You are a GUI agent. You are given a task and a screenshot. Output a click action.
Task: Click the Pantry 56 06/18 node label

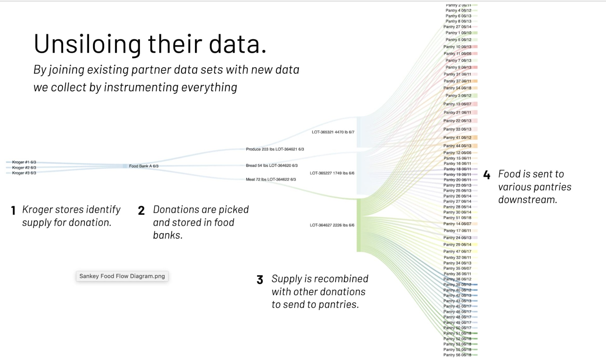click(457, 355)
